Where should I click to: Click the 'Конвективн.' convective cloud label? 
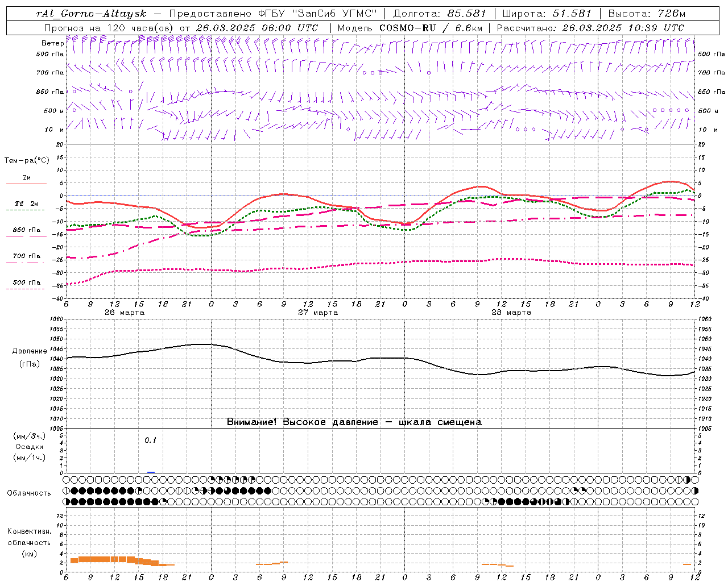30,531
